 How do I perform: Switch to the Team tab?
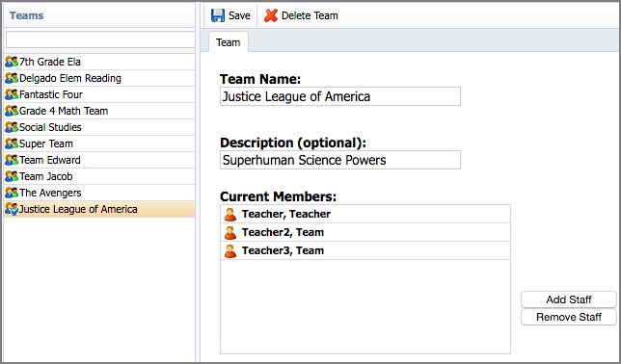click(229, 42)
